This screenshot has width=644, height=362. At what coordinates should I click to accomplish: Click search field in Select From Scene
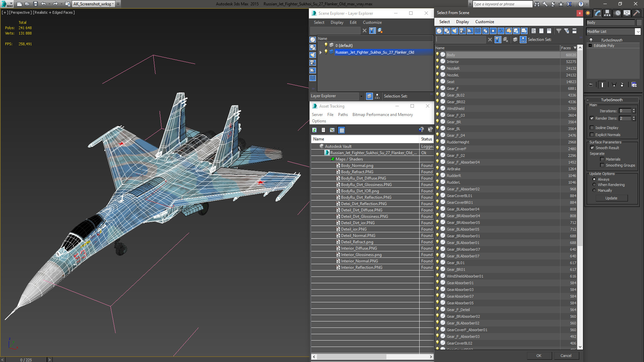pyautogui.click(x=461, y=40)
